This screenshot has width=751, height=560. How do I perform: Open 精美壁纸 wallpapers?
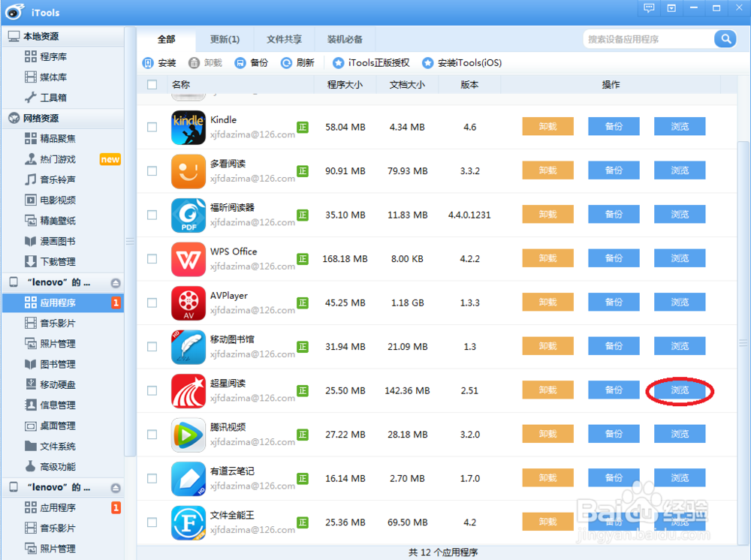[x=57, y=221]
